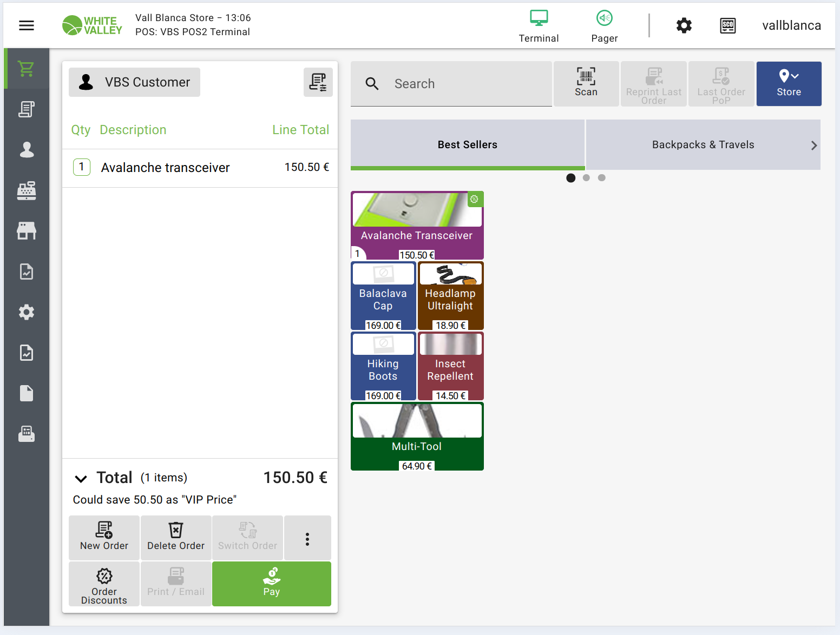Open Order Discounts

tap(104, 584)
